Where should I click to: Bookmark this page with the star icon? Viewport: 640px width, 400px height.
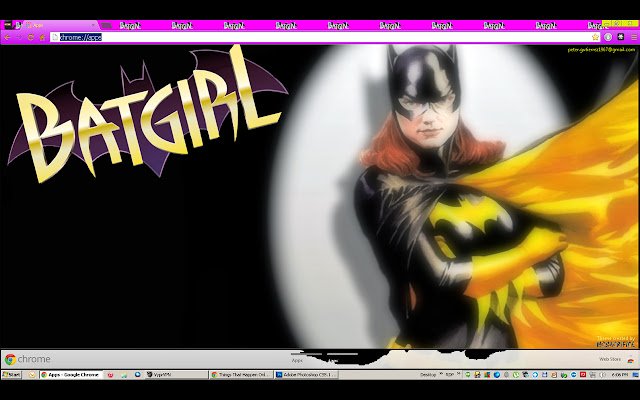click(x=596, y=37)
